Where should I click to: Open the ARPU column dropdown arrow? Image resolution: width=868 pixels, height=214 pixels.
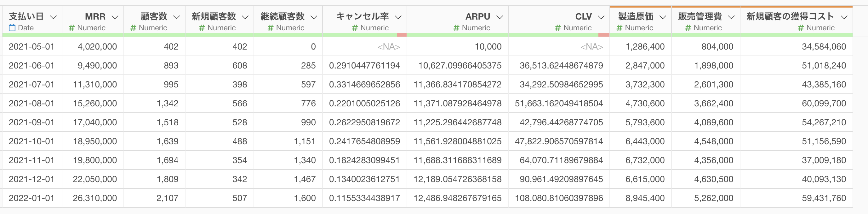point(500,17)
